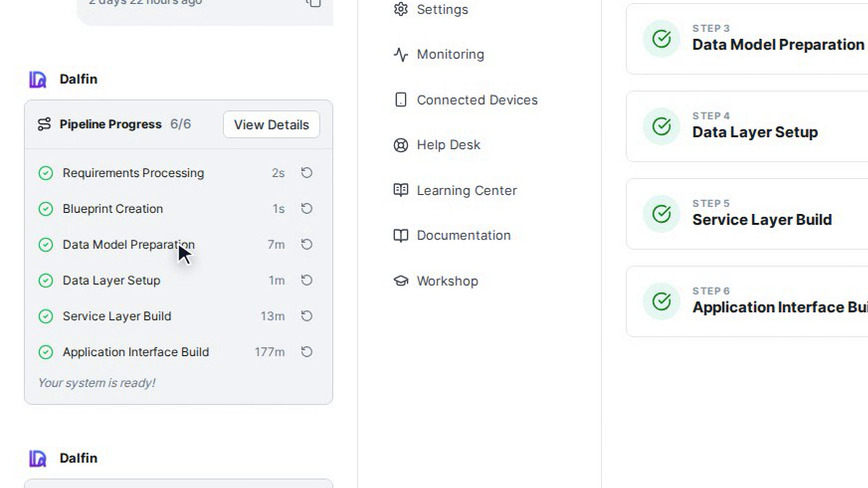Select the Data Layer Setup step card
Image resolution: width=868 pixels, height=488 pixels.
click(747, 126)
